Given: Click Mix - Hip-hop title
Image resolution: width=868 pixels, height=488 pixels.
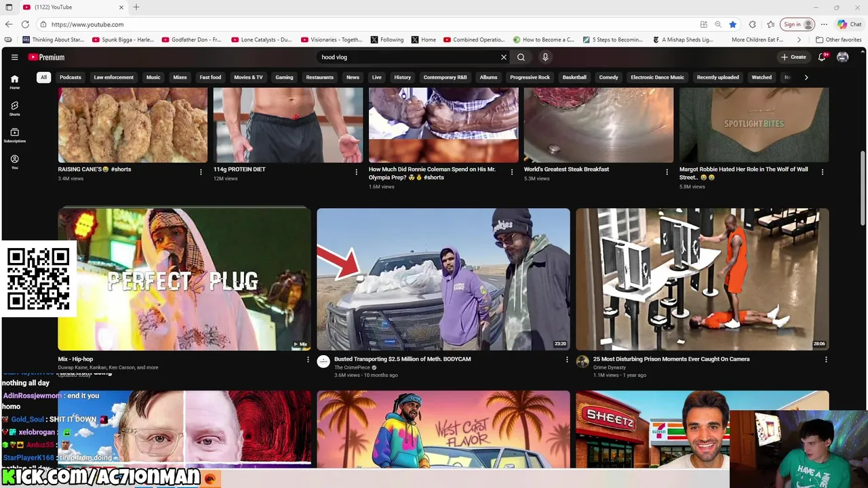Looking at the screenshot, I should pos(75,359).
